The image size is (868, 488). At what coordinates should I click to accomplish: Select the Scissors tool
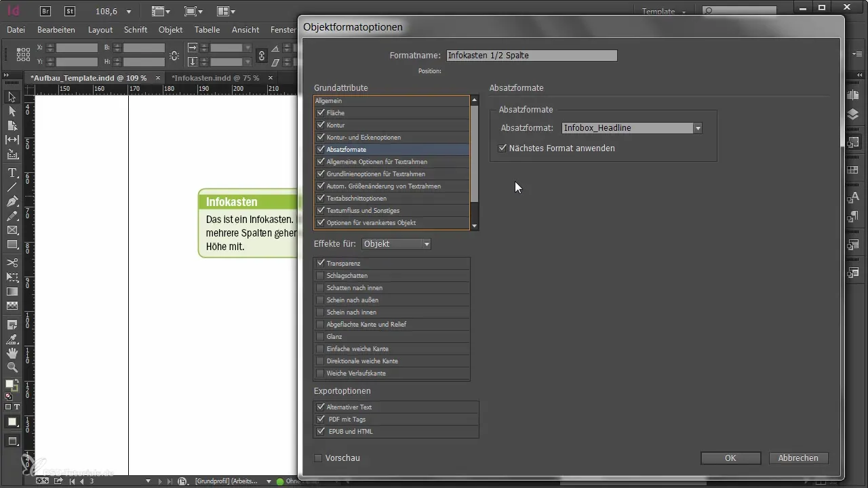click(12, 262)
